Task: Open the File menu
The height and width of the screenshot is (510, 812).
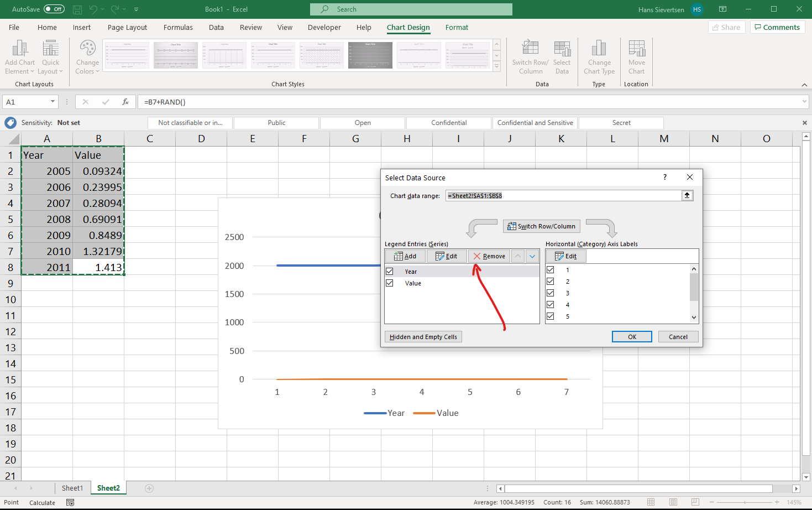Action: coord(14,28)
